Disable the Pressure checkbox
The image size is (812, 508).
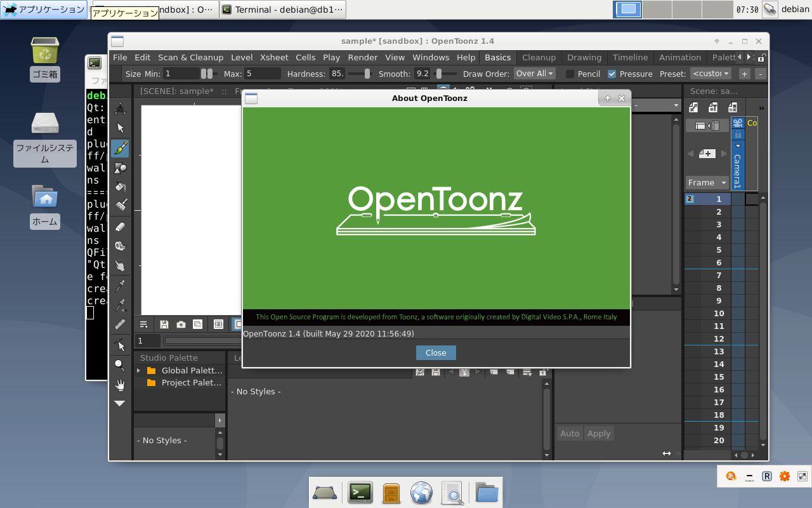612,74
